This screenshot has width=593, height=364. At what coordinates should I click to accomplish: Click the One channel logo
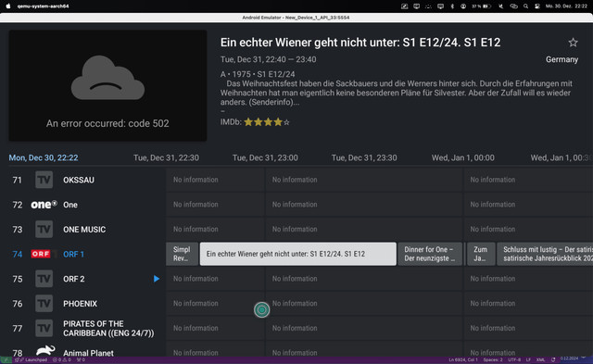[x=44, y=205]
